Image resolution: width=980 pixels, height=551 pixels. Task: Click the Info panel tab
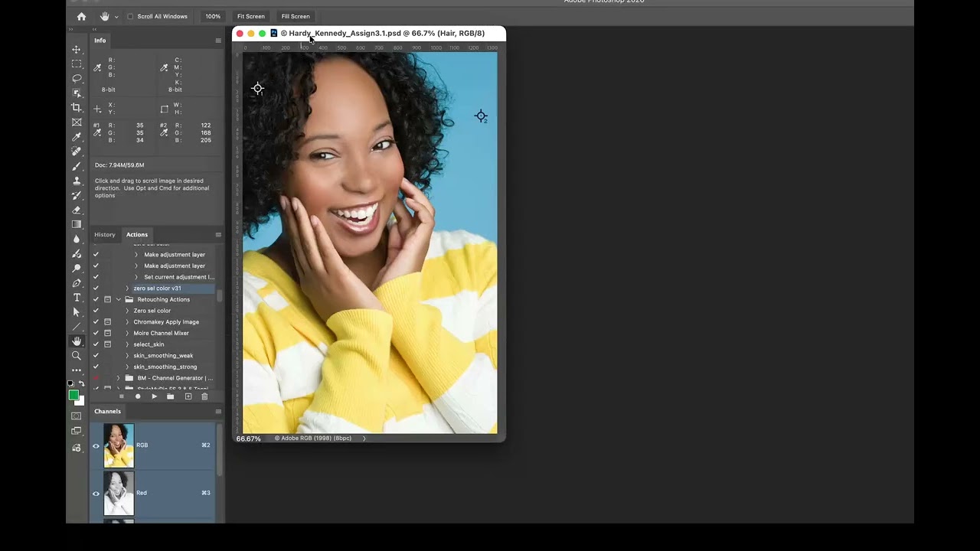pos(100,41)
